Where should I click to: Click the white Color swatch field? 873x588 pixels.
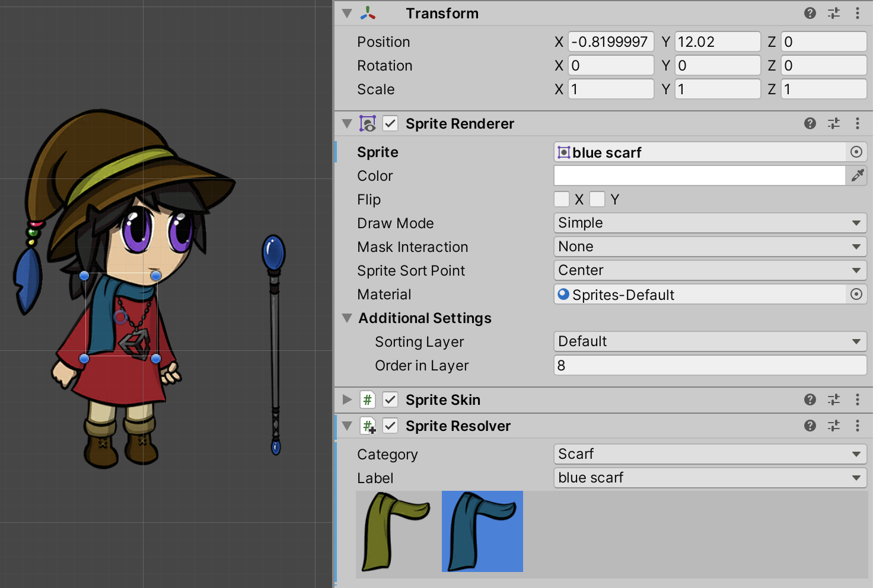point(699,175)
